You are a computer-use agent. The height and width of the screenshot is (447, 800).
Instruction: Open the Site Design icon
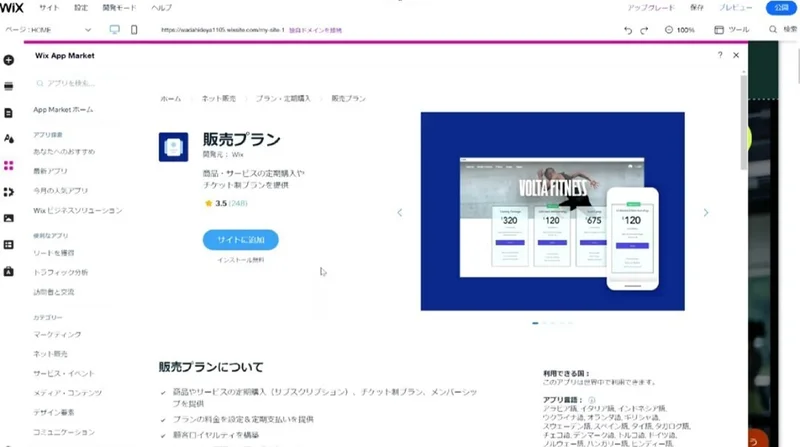9,139
